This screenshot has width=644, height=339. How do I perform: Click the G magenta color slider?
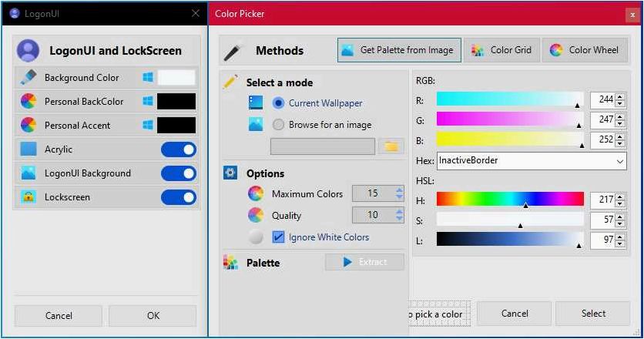(x=510, y=119)
